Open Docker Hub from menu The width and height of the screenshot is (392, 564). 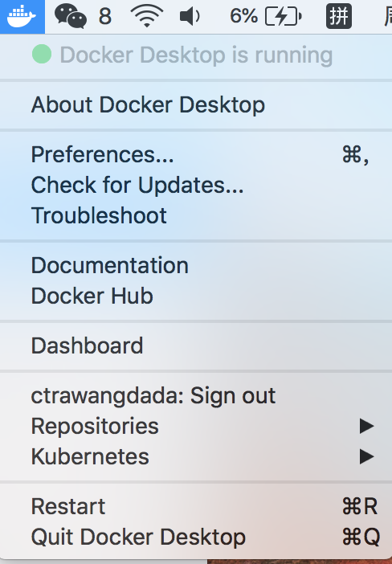[196, 296]
